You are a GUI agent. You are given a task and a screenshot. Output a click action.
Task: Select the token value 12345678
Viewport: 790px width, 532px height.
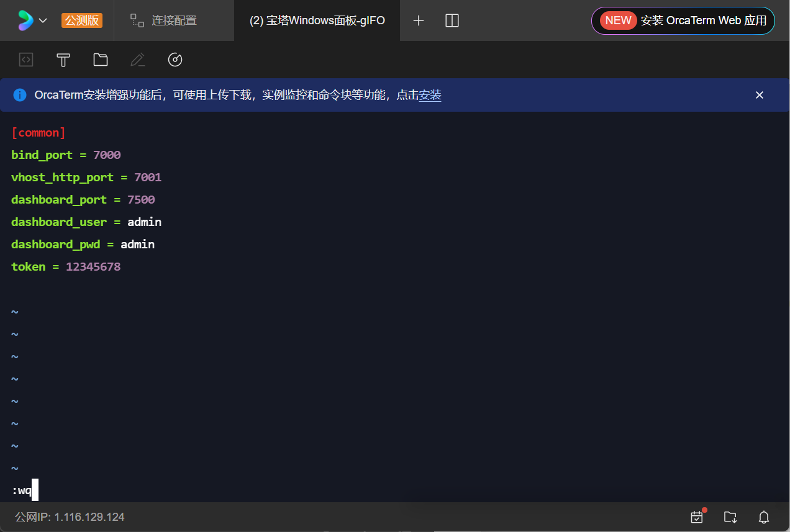click(x=93, y=267)
